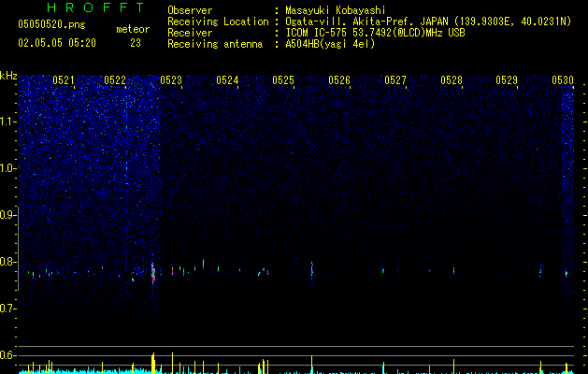Click the 0528 time marker
This screenshot has height=374, width=588.
[x=452, y=79]
